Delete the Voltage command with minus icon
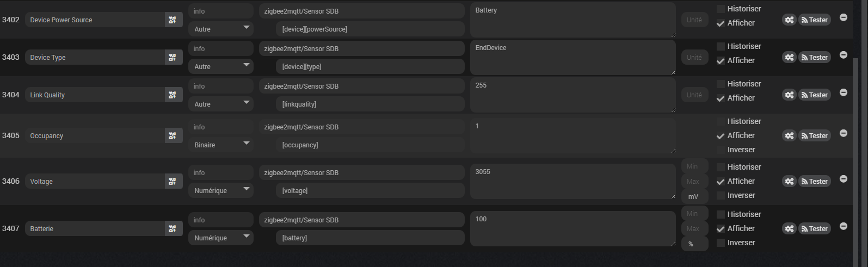 tap(844, 179)
